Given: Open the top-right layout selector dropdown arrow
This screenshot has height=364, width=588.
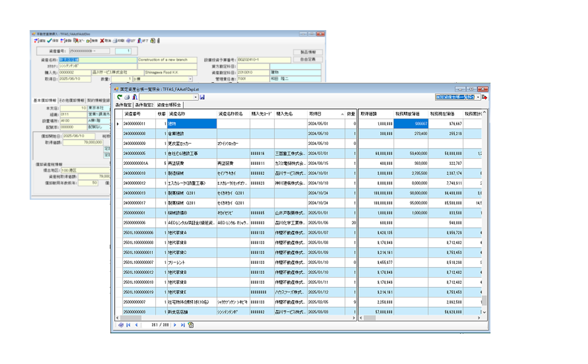Looking at the screenshot, I should 478,97.
